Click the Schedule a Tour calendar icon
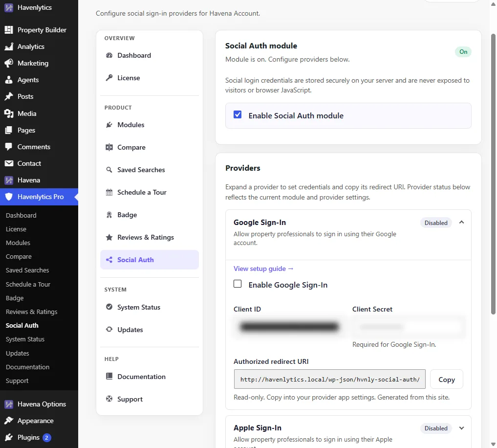497x448 pixels. [x=109, y=192]
